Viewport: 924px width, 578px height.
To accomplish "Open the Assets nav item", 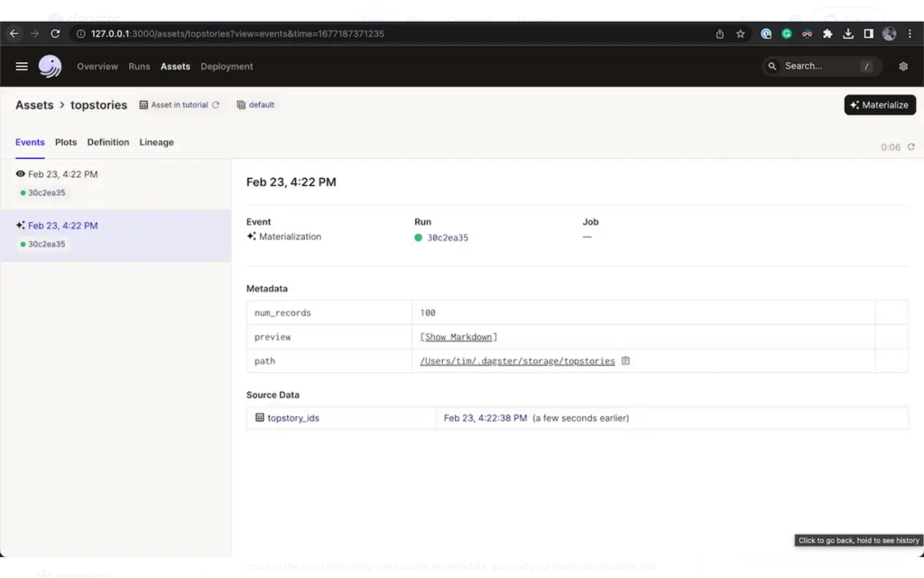I will (175, 66).
